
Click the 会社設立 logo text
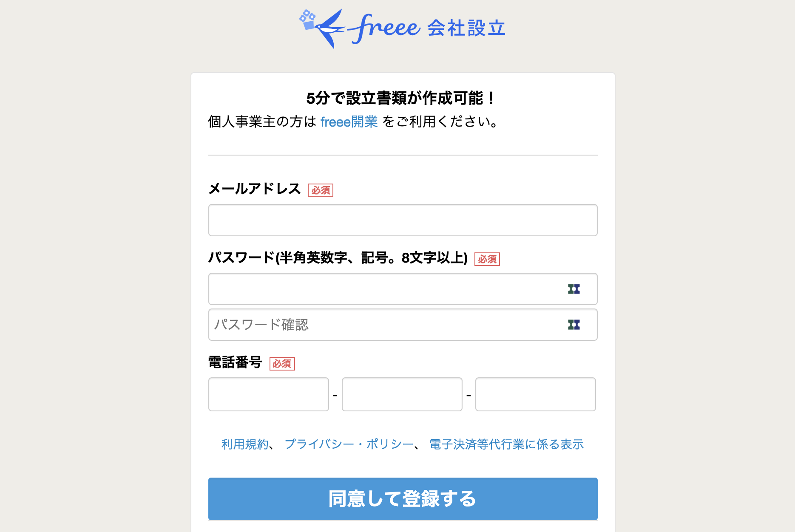466,28
